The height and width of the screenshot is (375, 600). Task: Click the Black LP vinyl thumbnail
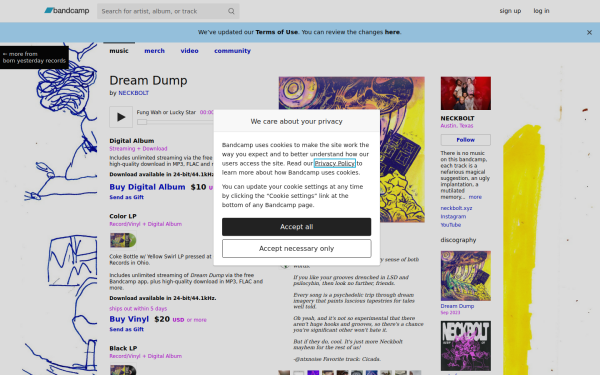[123, 370]
